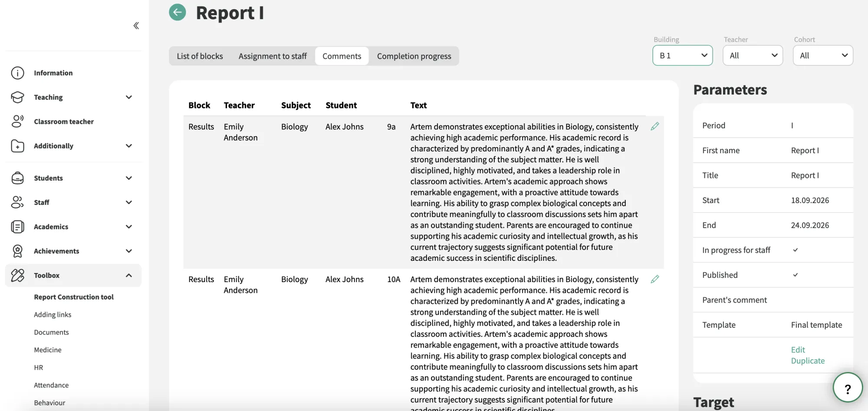
Task: Click the Toolbox pencil-ruler icon
Action: tap(17, 275)
